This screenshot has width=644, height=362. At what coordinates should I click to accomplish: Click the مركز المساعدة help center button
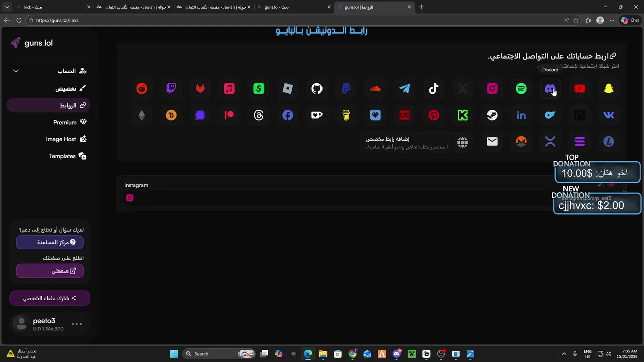click(49, 242)
